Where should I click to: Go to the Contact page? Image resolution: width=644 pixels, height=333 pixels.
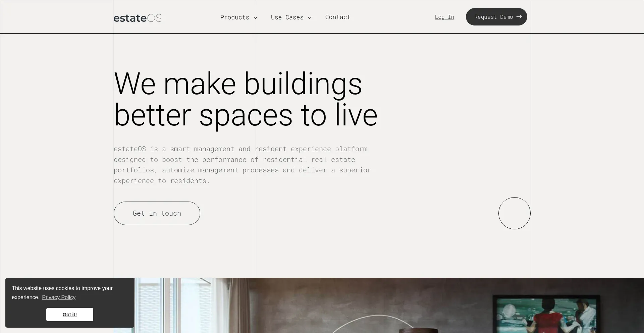338,17
